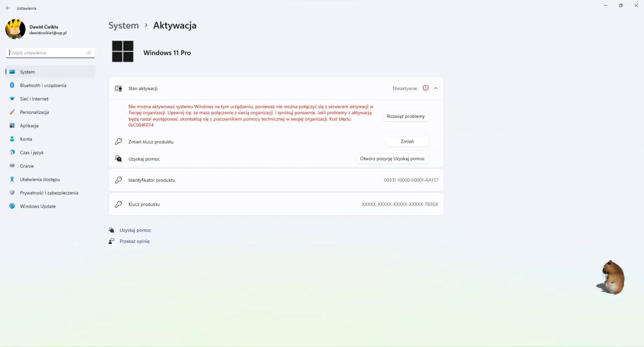The height and width of the screenshot is (347, 644).
Task: Click the red activation error message
Action: click(251, 116)
